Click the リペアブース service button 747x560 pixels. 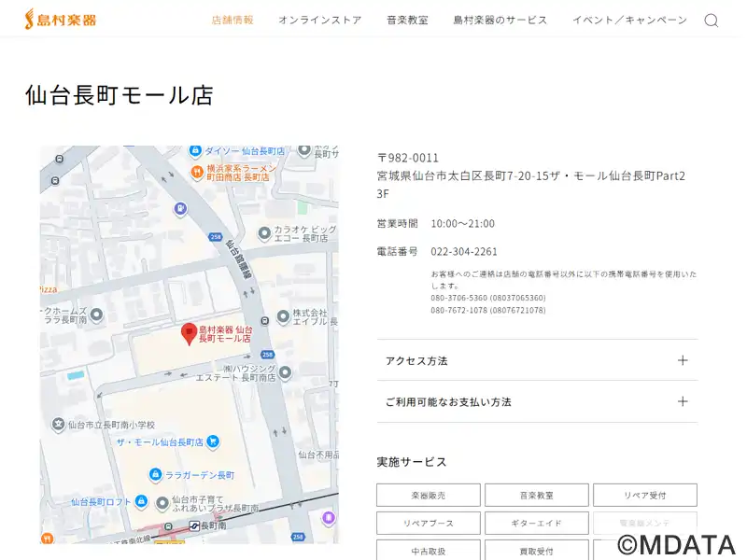coord(429,523)
